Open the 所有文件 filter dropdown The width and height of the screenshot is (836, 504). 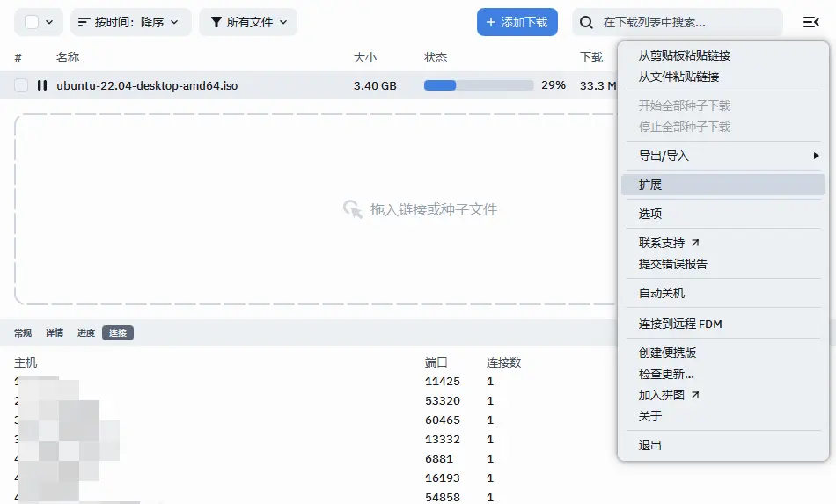coord(248,22)
